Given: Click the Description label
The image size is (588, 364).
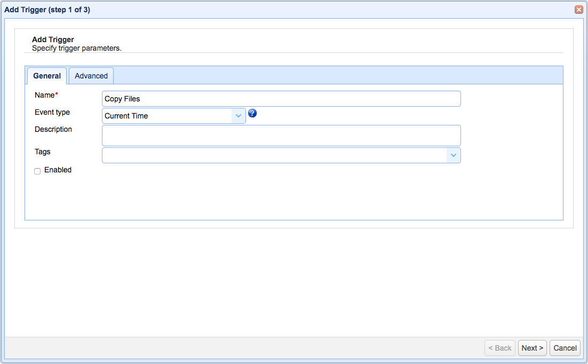Looking at the screenshot, I should (53, 129).
